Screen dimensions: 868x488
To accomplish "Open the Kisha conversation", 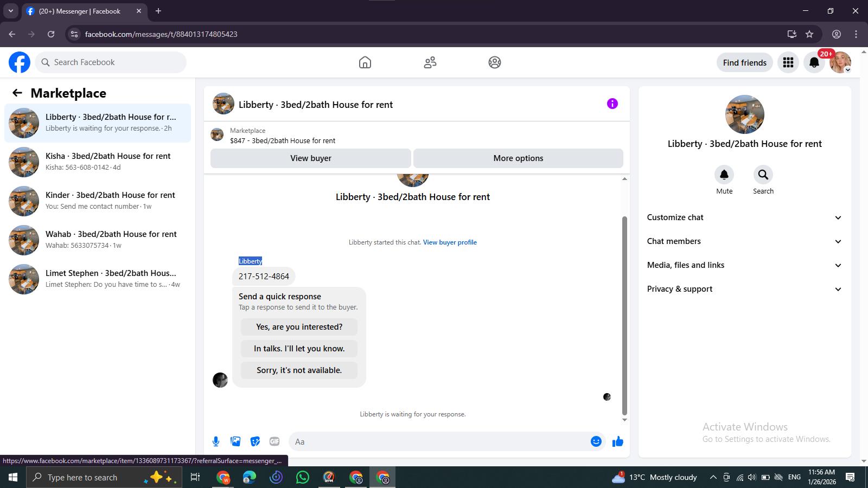I will (98, 162).
